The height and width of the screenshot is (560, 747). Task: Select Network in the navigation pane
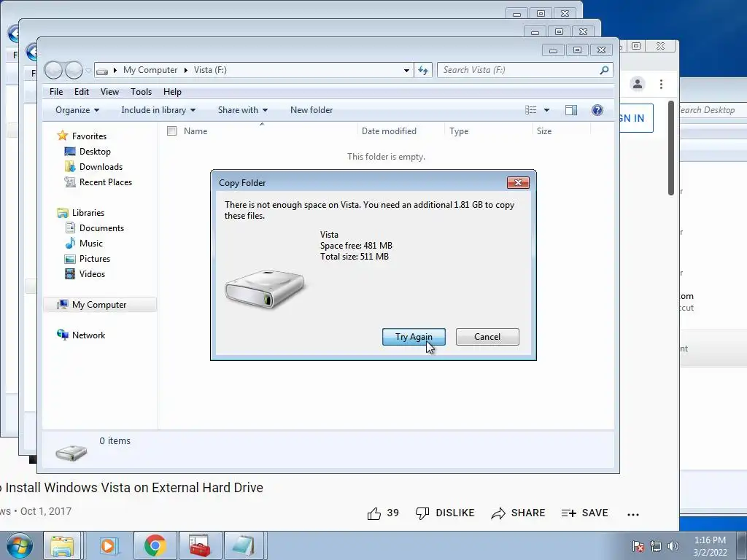80,335
